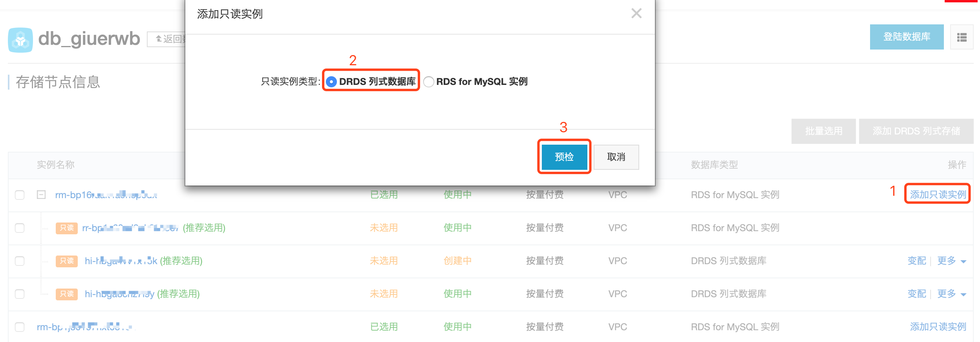Viewport: 980px width, 342px height.
Task: Click the 批量选用 button
Action: point(823,131)
